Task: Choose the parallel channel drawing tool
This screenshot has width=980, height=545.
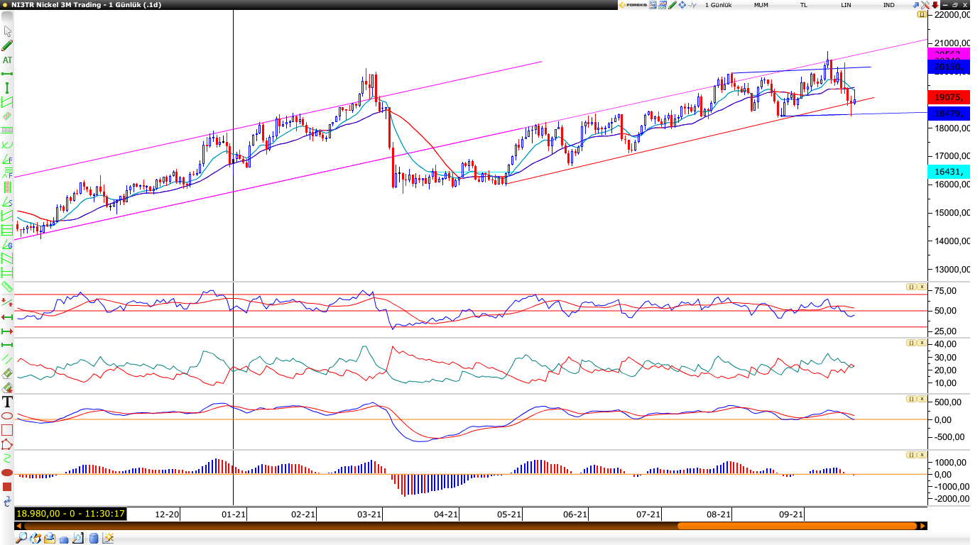Action: [x=8, y=102]
